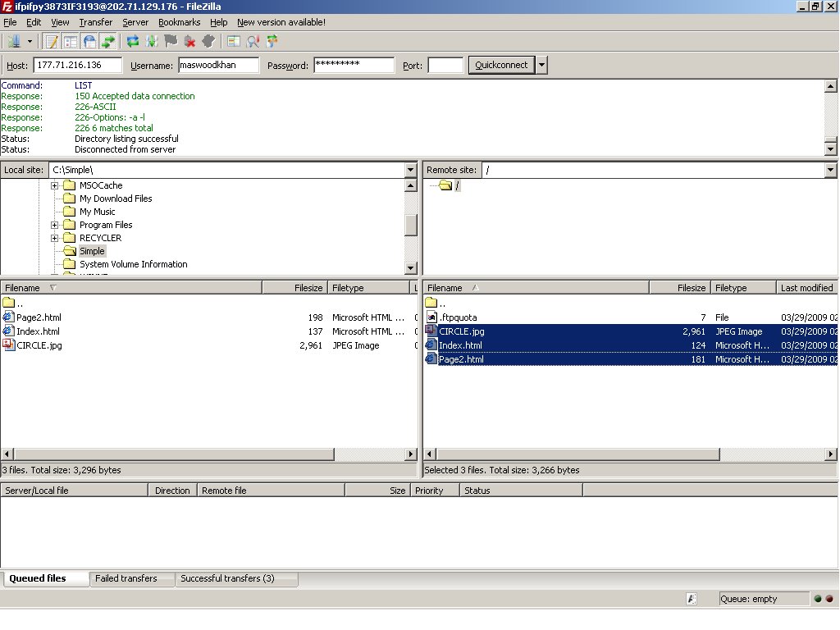Open the Remote site path dropdown
Image resolution: width=840 pixels, height=630 pixels.
click(830, 170)
